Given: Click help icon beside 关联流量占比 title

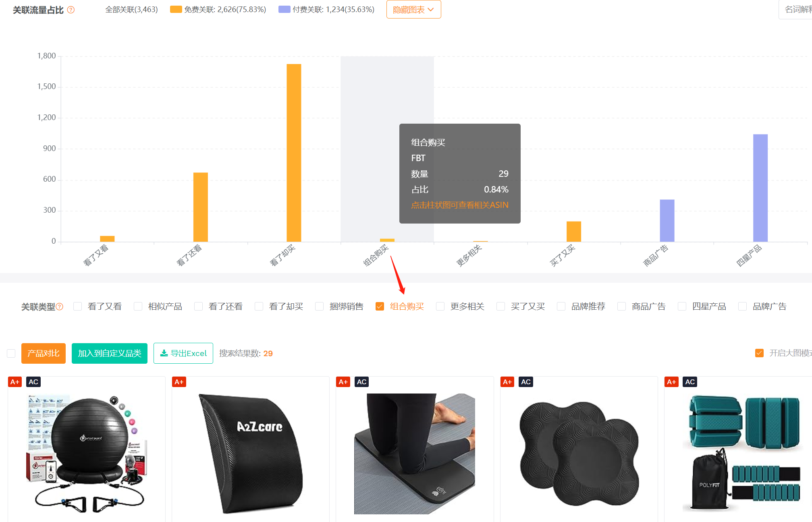Looking at the screenshot, I should point(71,10).
